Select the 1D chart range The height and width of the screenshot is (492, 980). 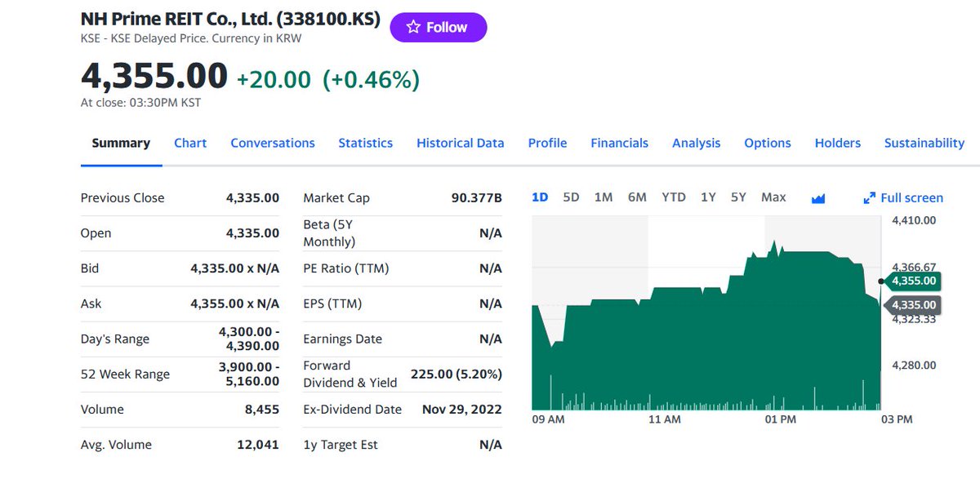point(540,197)
